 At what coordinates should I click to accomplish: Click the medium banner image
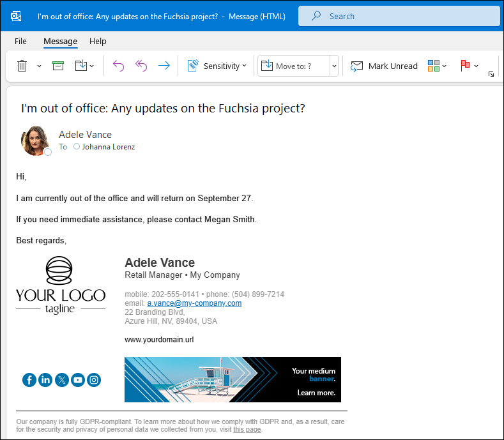[x=233, y=379]
